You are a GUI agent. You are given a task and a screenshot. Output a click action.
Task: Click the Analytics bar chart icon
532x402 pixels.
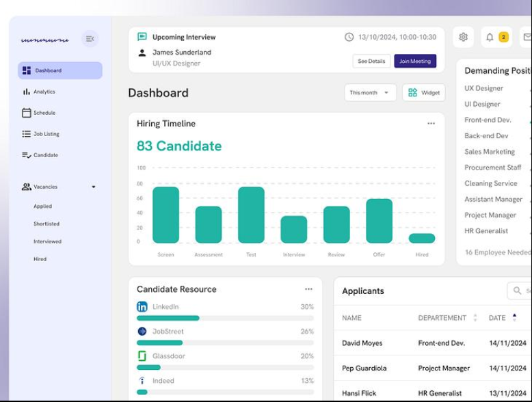tap(27, 92)
